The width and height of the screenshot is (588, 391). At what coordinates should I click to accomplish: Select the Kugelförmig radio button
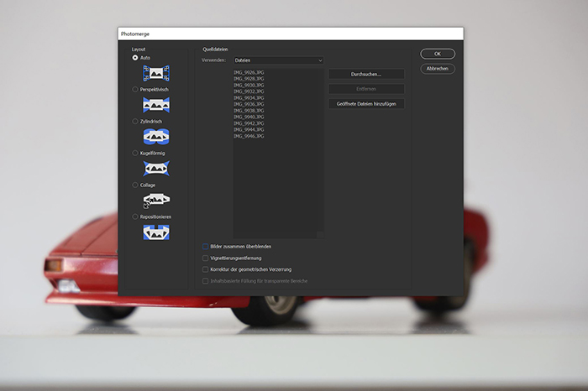click(135, 154)
